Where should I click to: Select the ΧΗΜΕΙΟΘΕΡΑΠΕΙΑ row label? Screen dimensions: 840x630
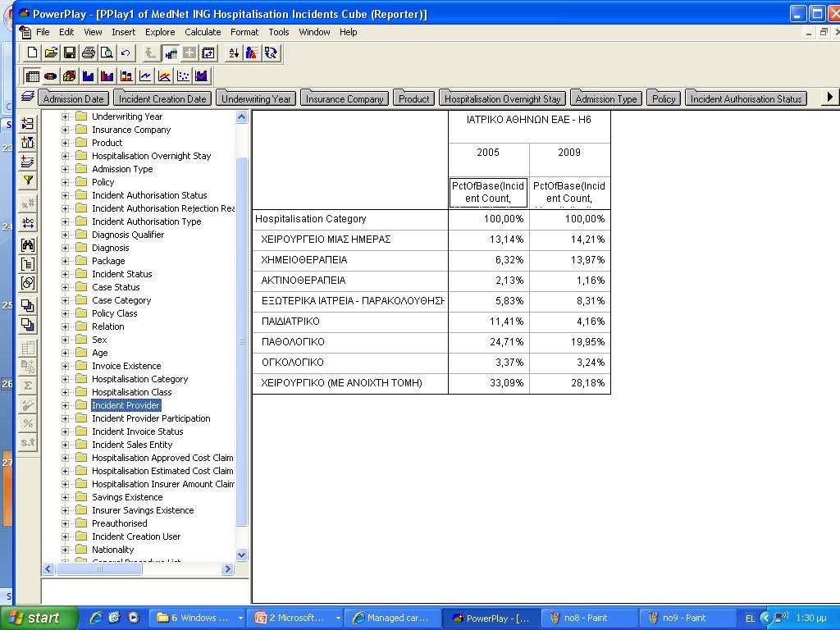coord(349,260)
